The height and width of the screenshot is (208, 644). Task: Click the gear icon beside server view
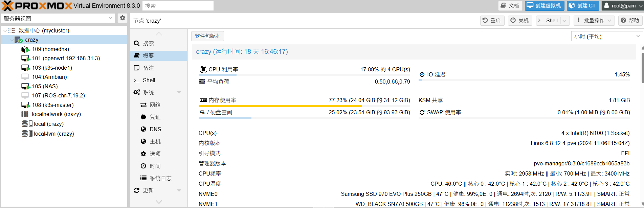click(123, 18)
